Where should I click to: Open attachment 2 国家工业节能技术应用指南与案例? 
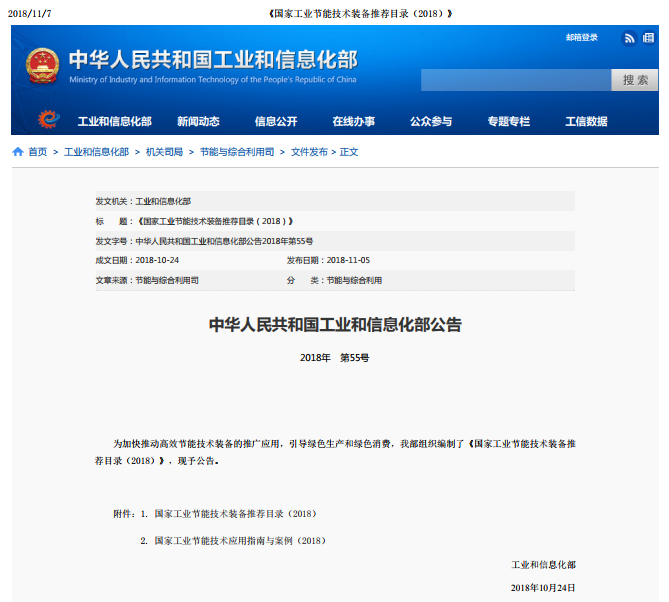[x=240, y=541]
